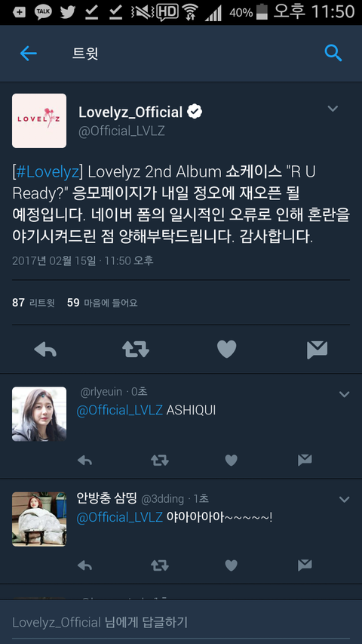Viewport: 362px width, 644px height.
Task: Send the Lovelyz_Official tweet via direct message
Action: point(318,350)
